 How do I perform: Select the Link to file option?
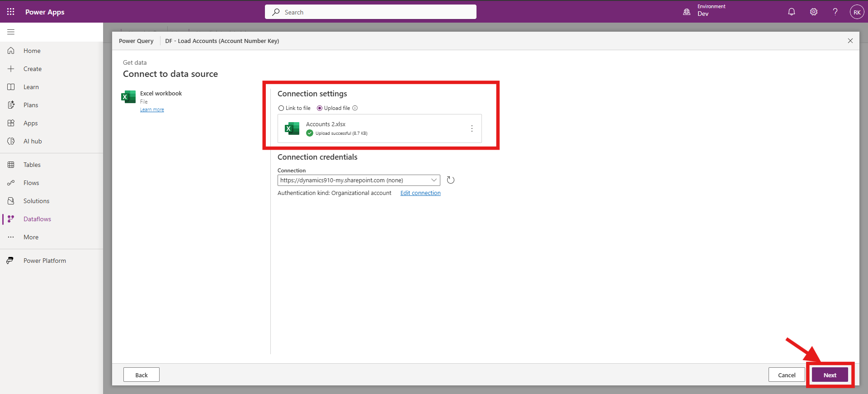(x=281, y=108)
